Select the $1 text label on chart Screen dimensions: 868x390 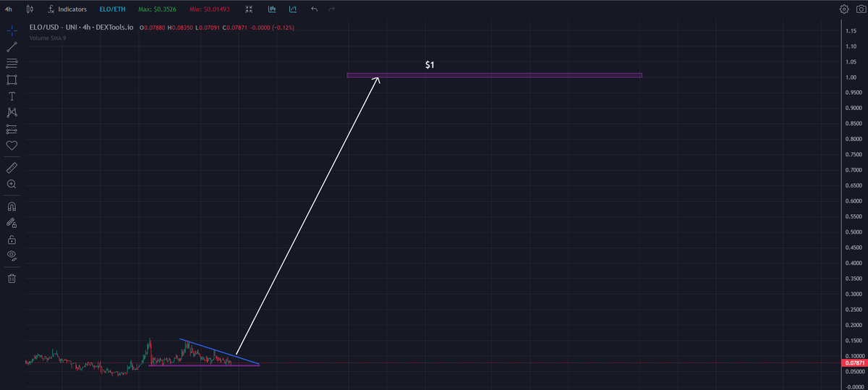pos(430,65)
